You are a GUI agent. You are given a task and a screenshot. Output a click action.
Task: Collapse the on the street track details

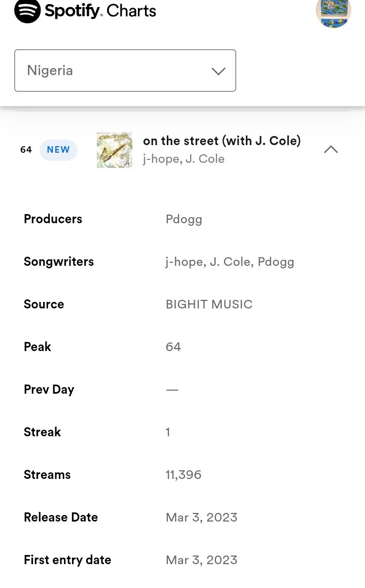pyautogui.click(x=331, y=149)
